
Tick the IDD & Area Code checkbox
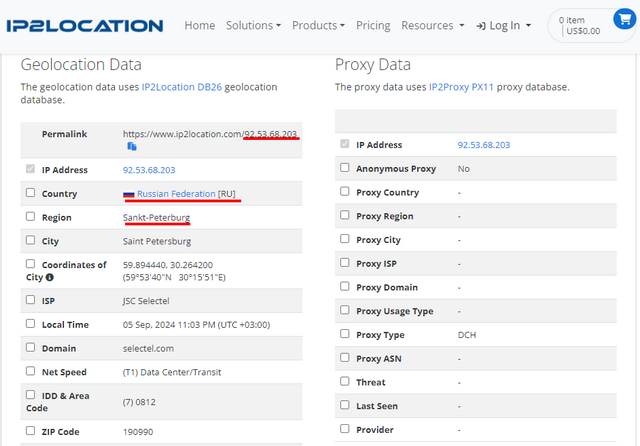tap(31, 395)
